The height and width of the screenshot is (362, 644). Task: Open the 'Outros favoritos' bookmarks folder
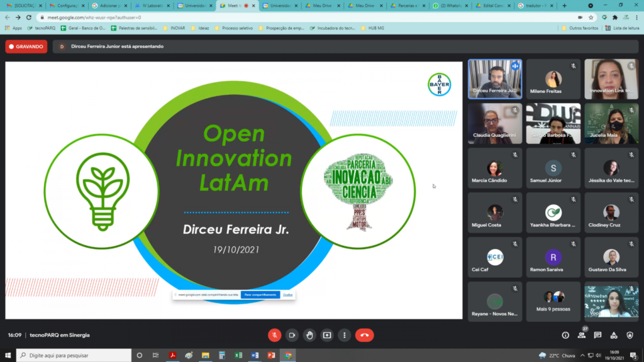[x=579, y=28]
